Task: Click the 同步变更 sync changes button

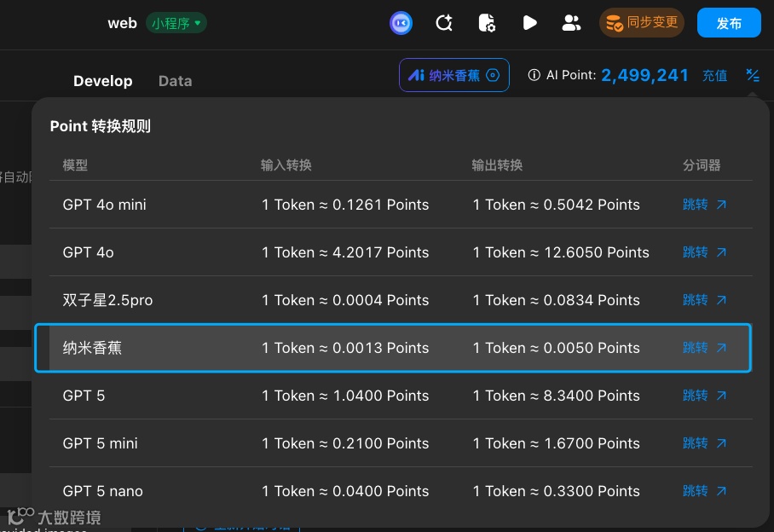Action: pyautogui.click(x=641, y=23)
